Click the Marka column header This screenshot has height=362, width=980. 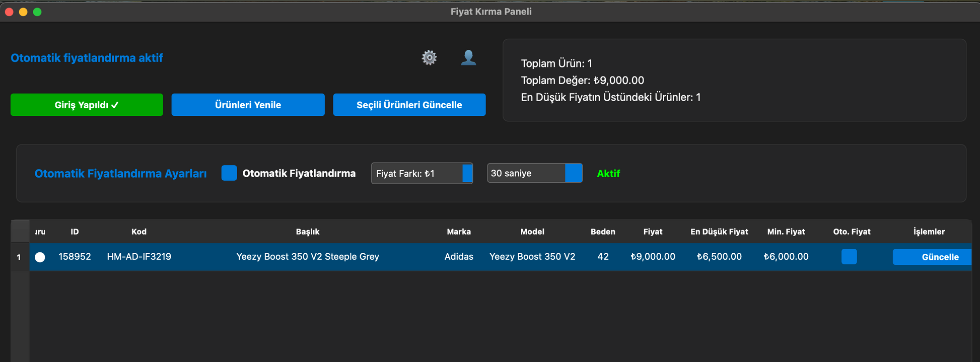(459, 232)
